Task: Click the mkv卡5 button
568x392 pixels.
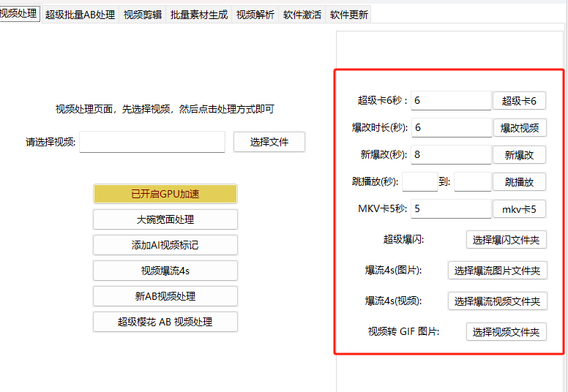Action: pos(519,209)
